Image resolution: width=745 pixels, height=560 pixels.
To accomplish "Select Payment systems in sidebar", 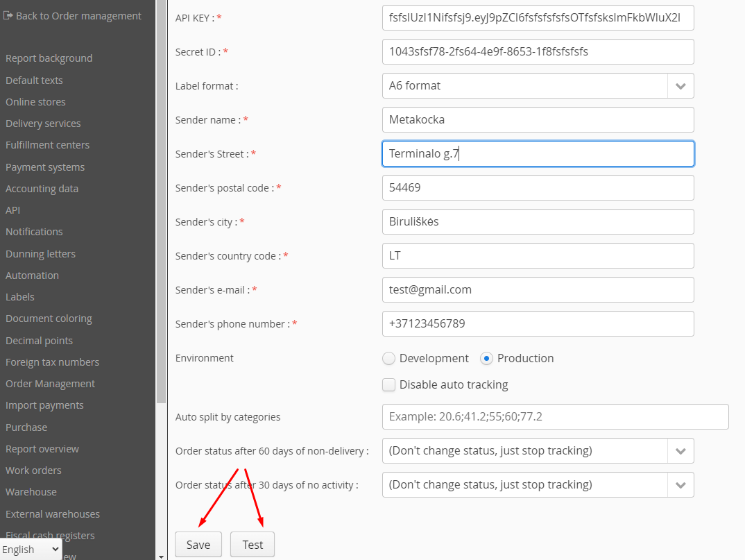I will point(45,167).
